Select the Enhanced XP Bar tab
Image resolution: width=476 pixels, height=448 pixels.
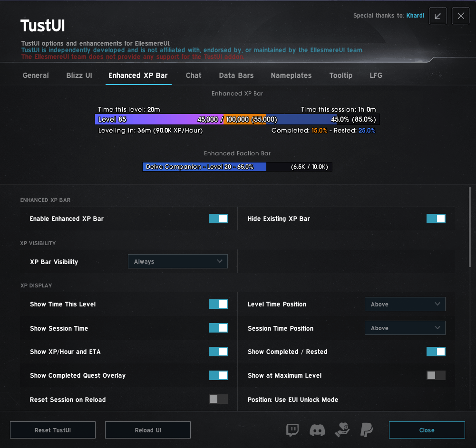[x=138, y=76]
